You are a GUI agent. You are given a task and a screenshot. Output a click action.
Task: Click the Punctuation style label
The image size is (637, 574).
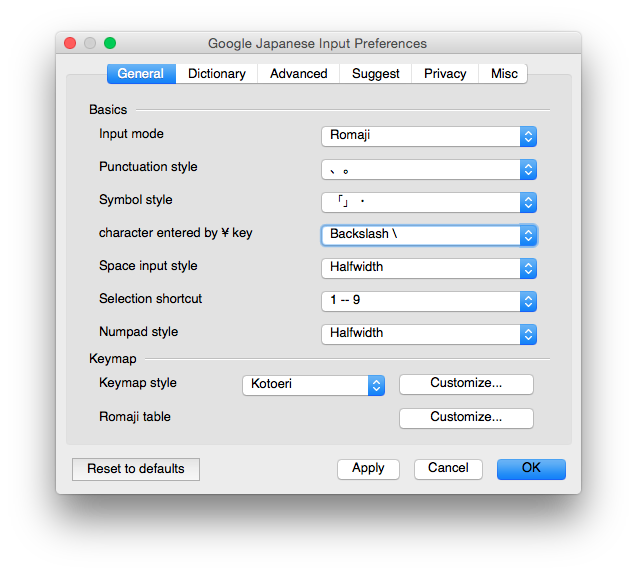(148, 167)
